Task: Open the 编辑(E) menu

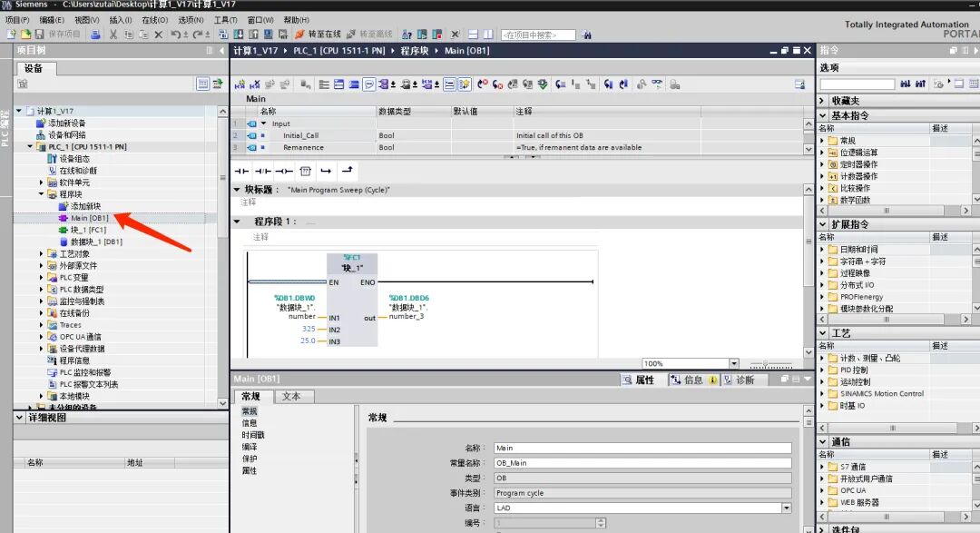Action: pyautogui.click(x=51, y=20)
